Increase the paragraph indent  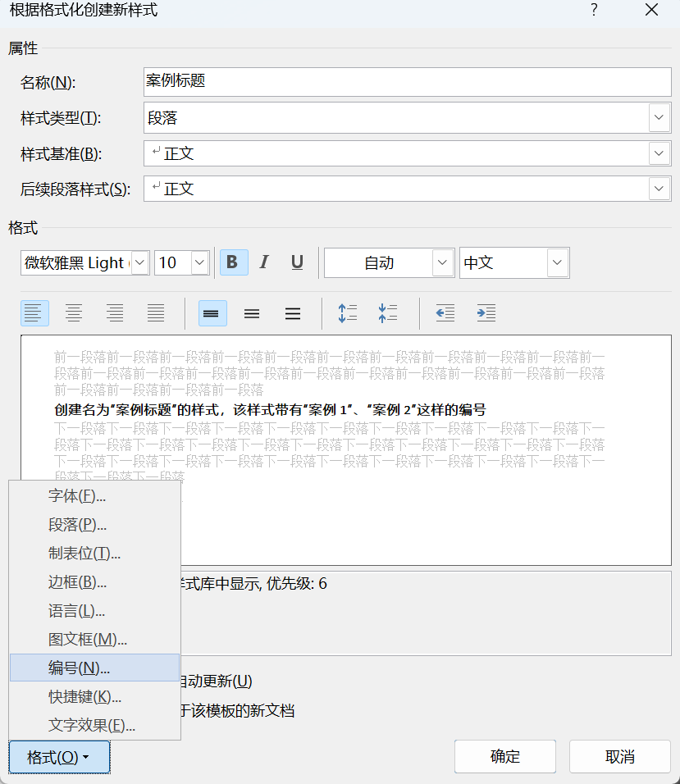click(486, 313)
